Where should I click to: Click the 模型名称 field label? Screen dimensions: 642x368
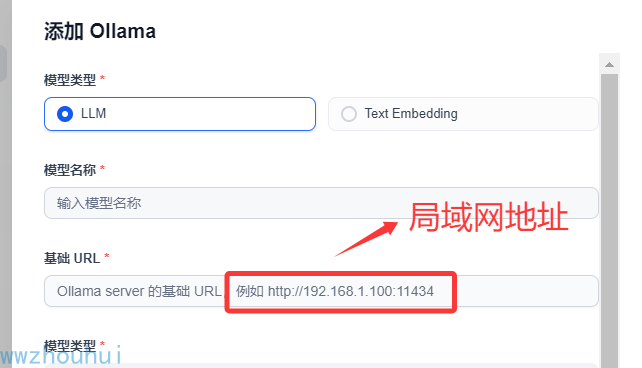(70, 170)
